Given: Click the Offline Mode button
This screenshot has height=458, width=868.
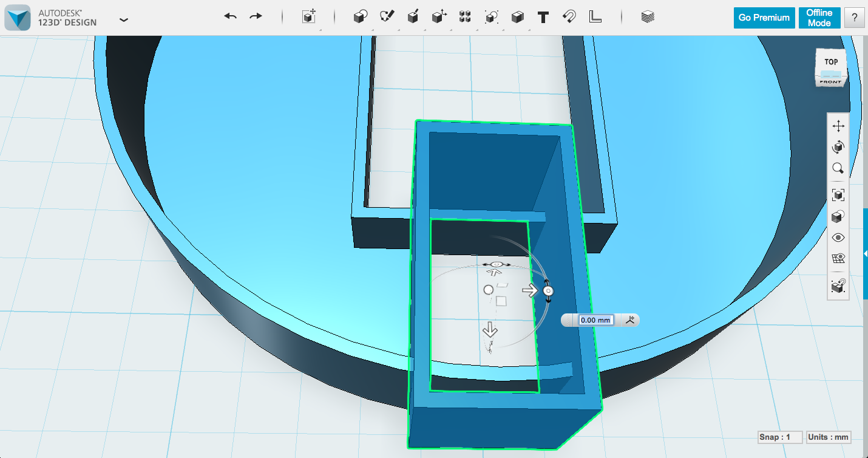Looking at the screenshot, I should click(x=819, y=18).
